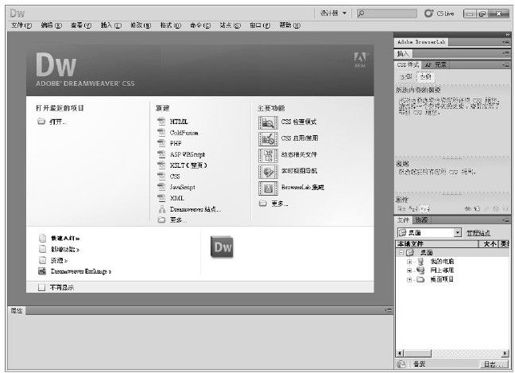
Task: Check the 不再显示 checkbox
Action: [41, 287]
